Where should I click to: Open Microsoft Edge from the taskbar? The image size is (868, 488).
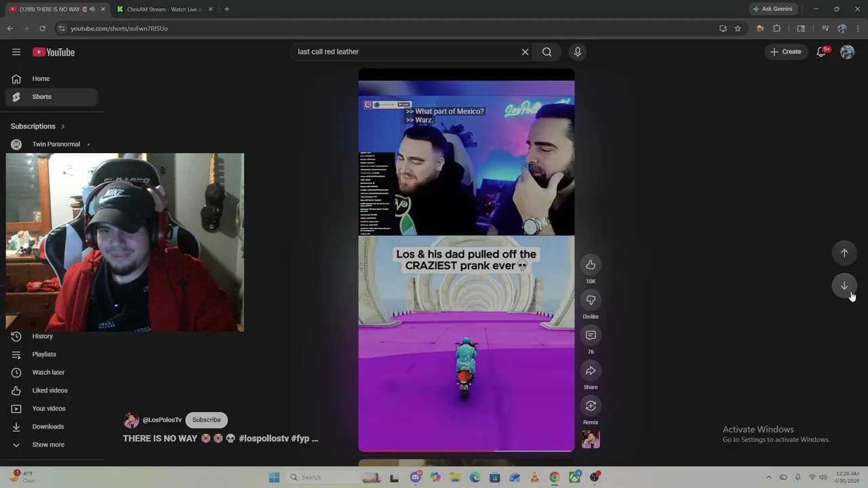(x=475, y=477)
